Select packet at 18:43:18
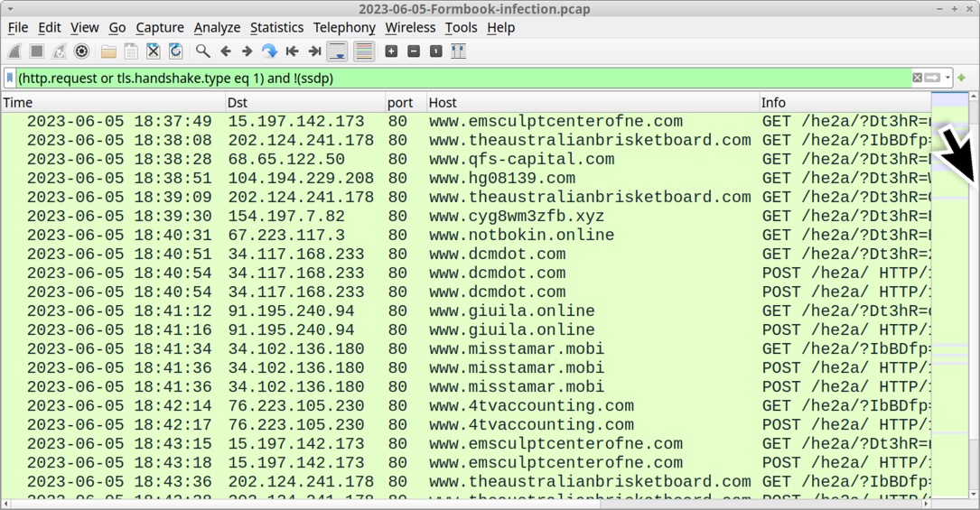This screenshot has height=510, width=980. pos(466,462)
